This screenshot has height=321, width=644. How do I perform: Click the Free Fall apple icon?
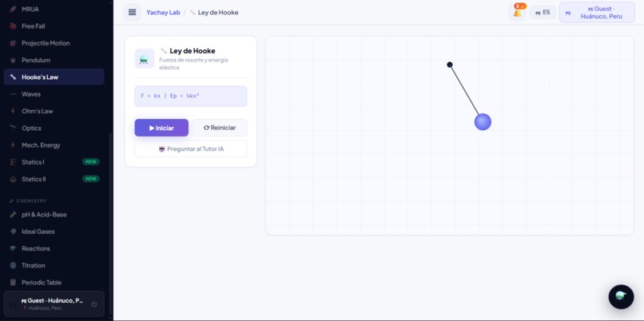(13, 26)
